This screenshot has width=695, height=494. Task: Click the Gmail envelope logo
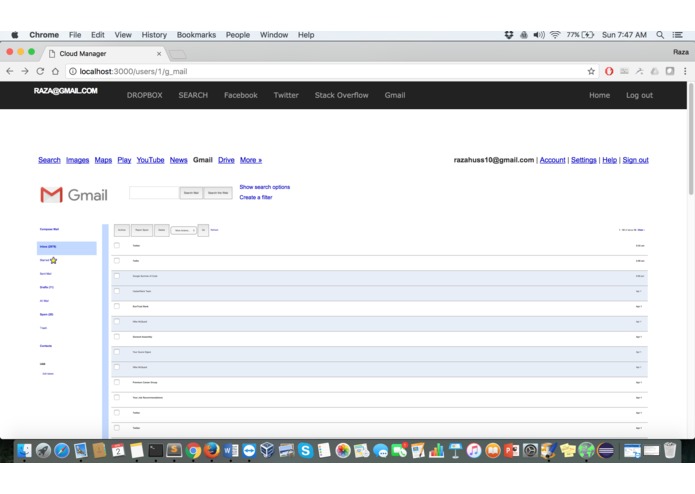click(51, 194)
